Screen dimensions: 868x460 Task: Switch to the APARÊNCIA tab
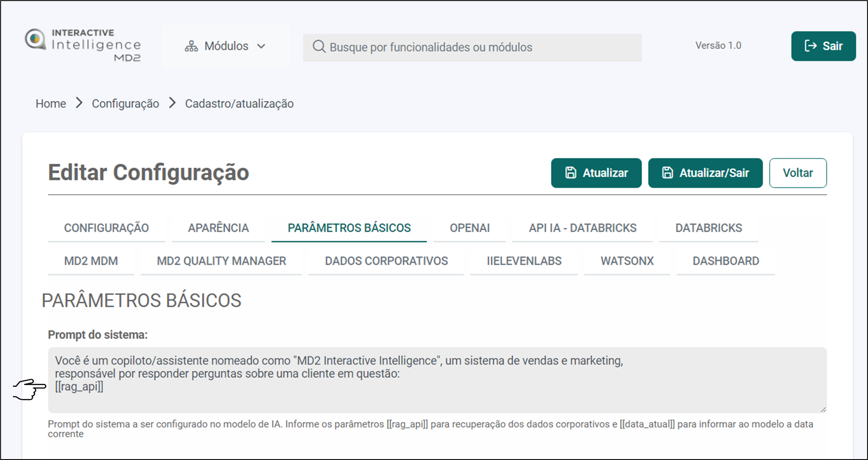pyautogui.click(x=218, y=228)
